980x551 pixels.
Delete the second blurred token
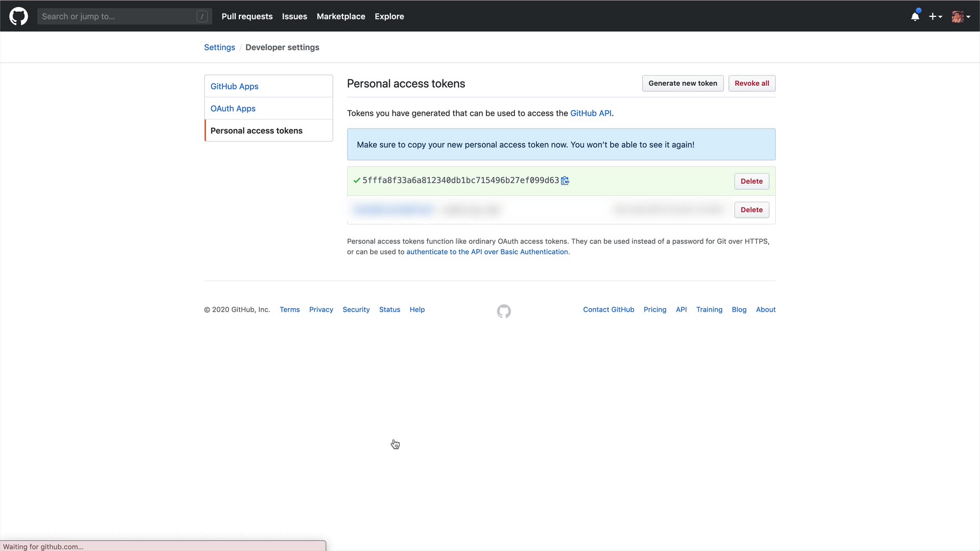point(751,210)
